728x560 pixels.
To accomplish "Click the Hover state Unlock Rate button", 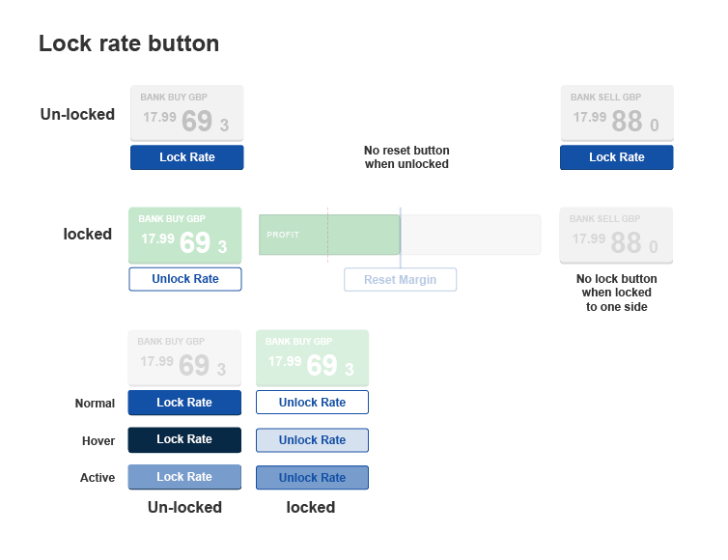I will (312, 440).
